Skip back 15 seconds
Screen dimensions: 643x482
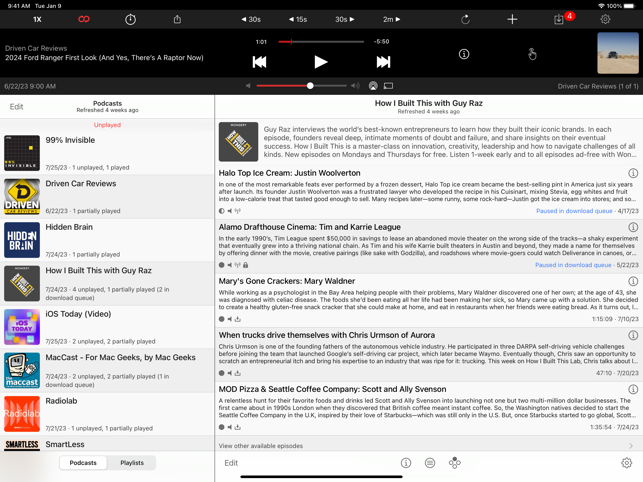coord(298,19)
